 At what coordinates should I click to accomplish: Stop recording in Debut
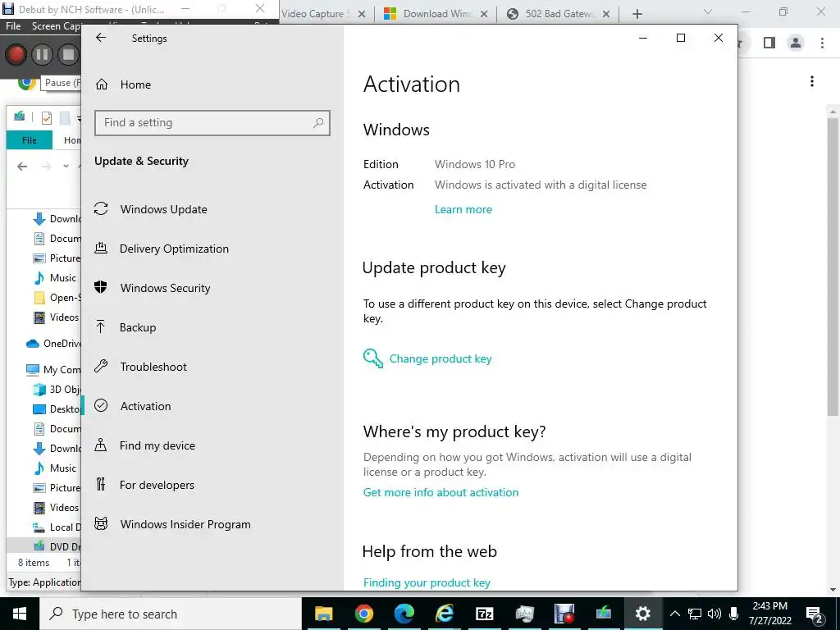(68, 55)
